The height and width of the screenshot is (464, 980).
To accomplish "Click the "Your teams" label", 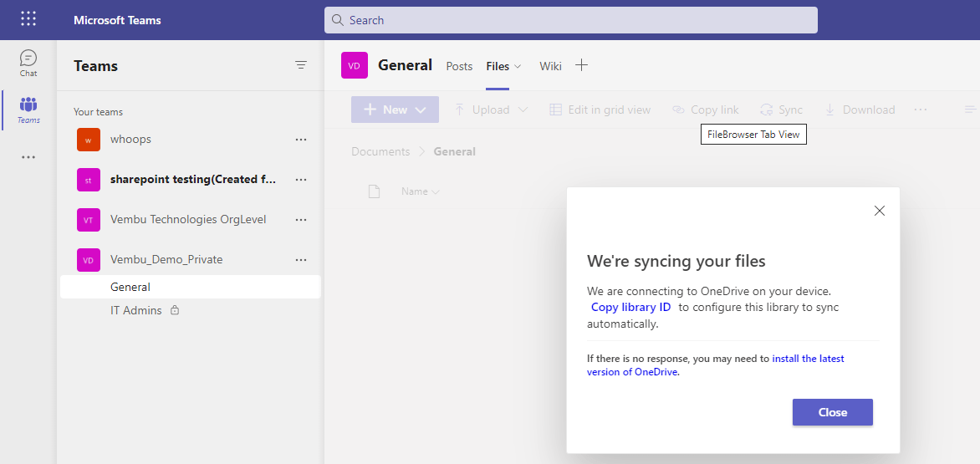I will (x=98, y=112).
